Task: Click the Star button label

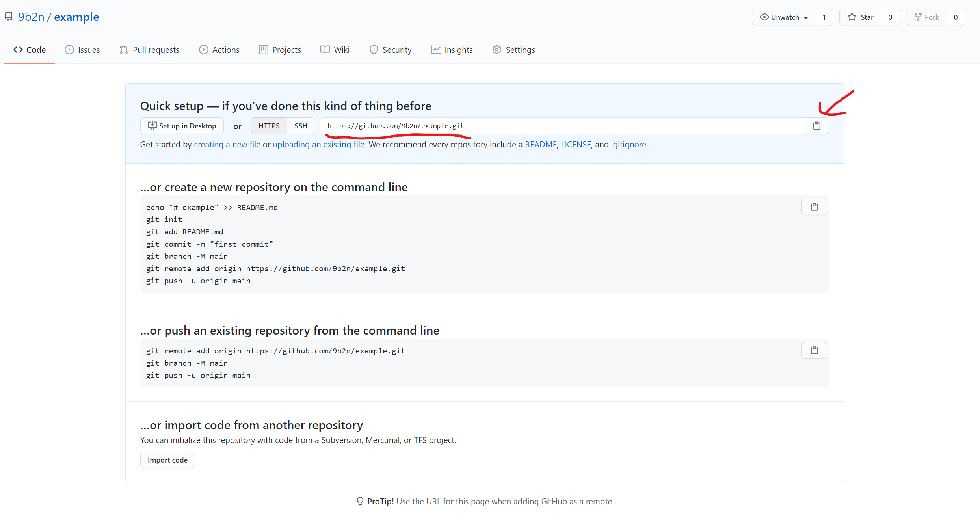Action: tap(867, 17)
